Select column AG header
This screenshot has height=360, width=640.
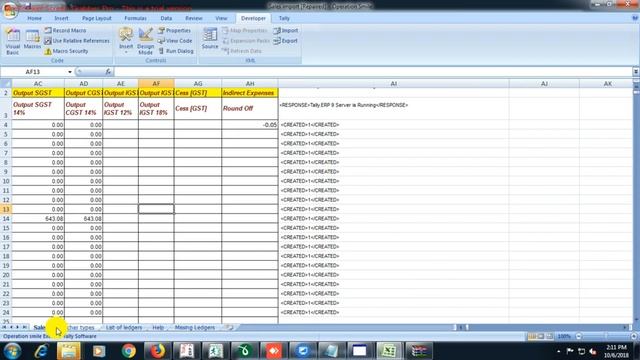198,84
